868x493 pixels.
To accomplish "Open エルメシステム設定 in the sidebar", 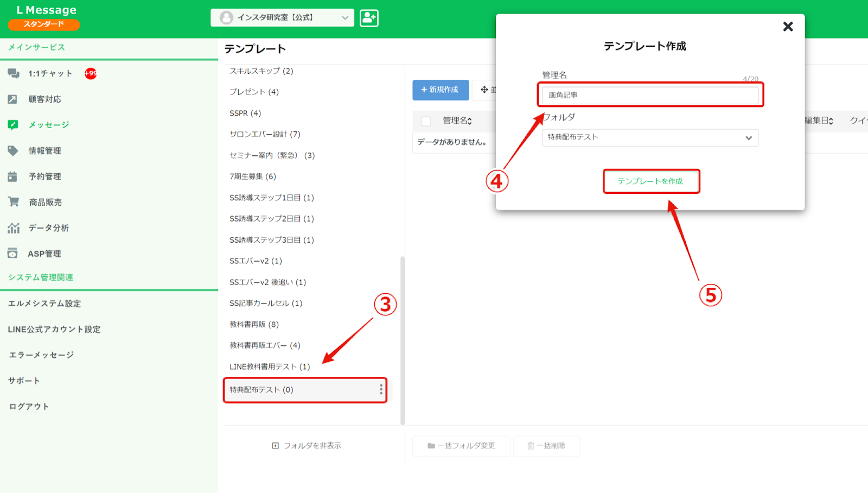I will click(x=44, y=304).
